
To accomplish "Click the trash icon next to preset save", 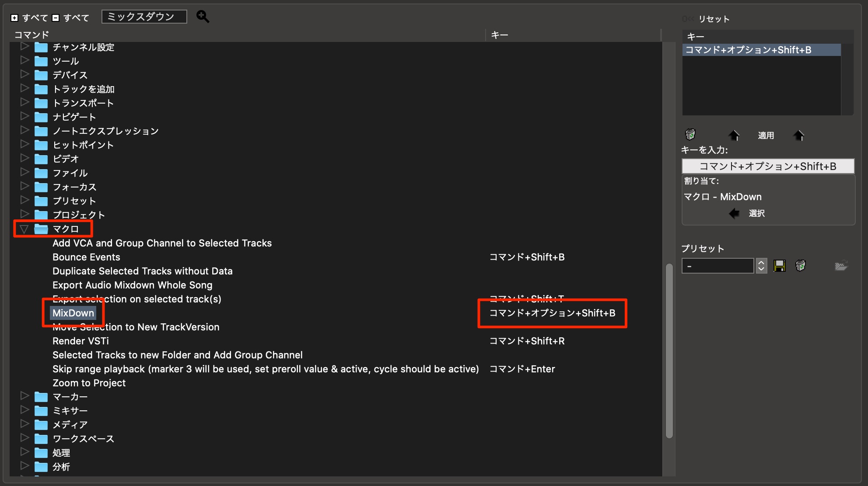I will pos(801,265).
